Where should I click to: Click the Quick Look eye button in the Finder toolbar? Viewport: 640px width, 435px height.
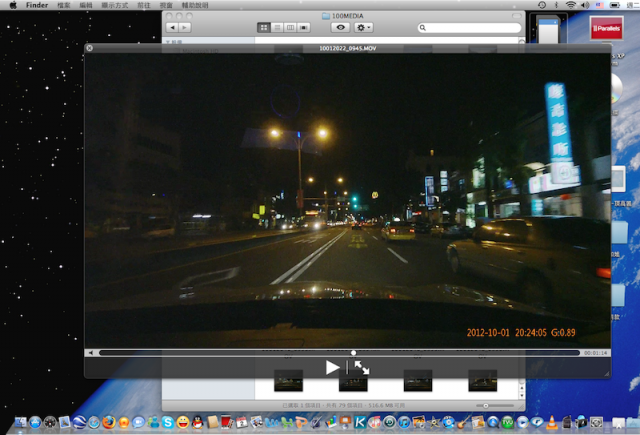tap(340, 27)
